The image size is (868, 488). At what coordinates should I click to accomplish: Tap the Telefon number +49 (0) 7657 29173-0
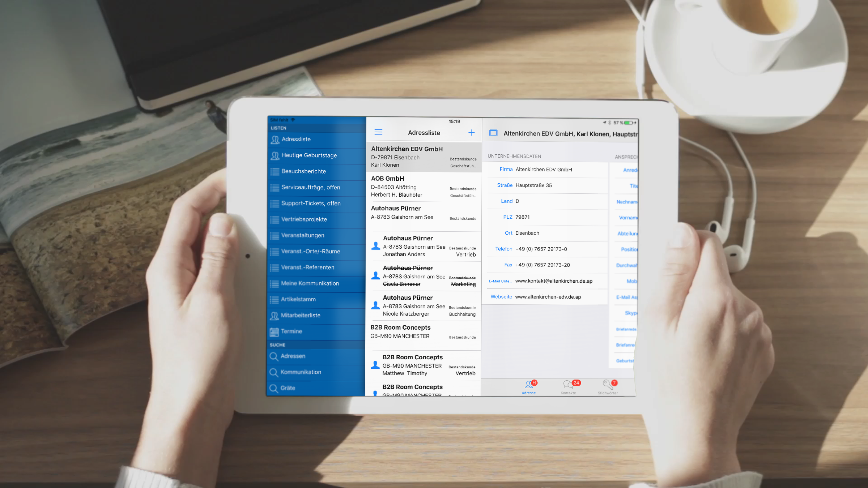click(541, 249)
